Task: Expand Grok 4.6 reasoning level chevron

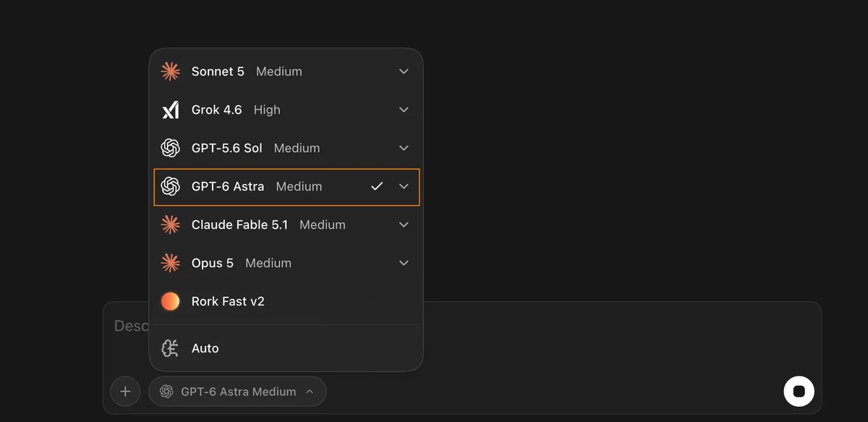Action: pyautogui.click(x=404, y=109)
